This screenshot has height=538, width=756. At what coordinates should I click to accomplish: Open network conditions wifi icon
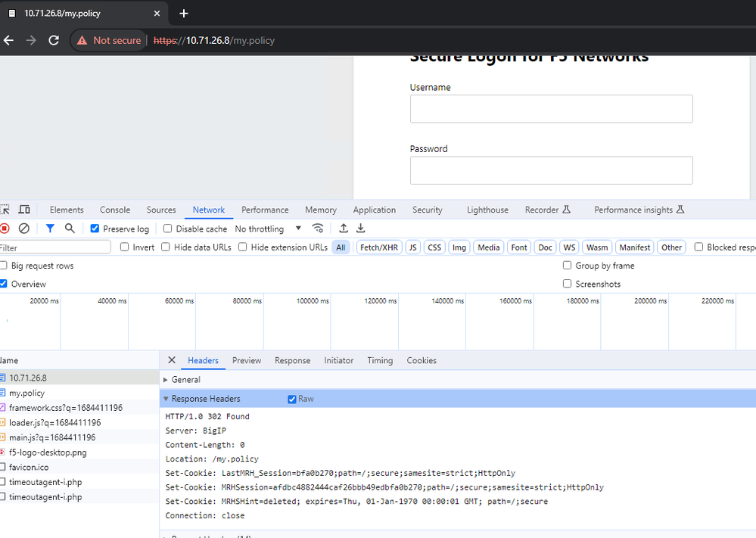318,229
